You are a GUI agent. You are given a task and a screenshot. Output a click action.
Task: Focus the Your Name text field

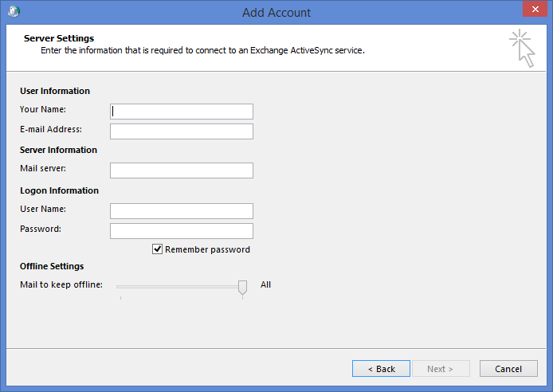pyautogui.click(x=182, y=112)
